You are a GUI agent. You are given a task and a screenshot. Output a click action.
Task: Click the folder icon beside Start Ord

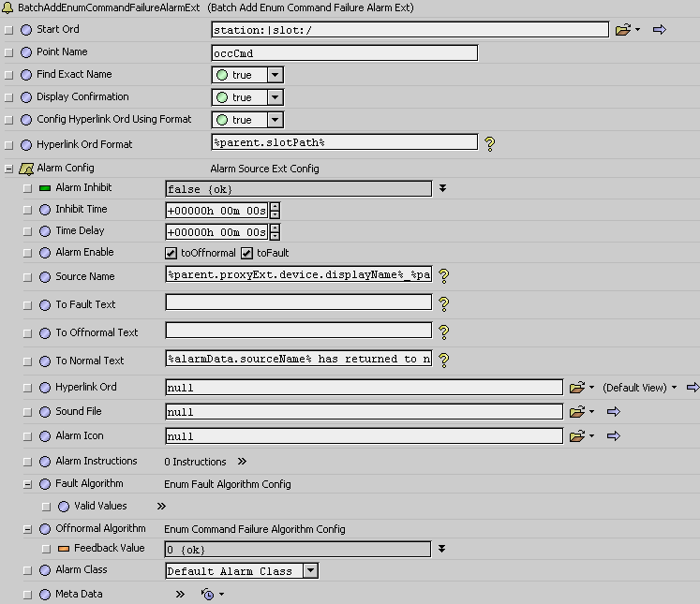(x=623, y=30)
